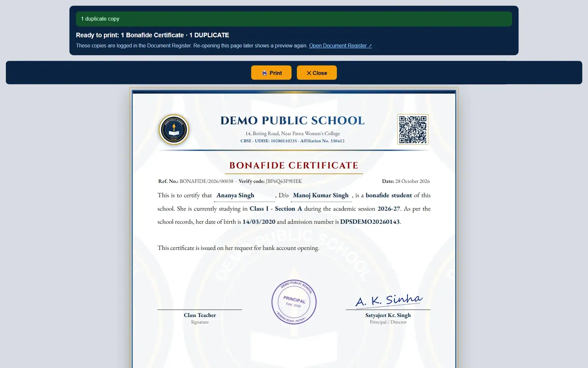Click the father's name Manoj Kumar Singh
Viewport: 588px width, 368px height.
click(x=321, y=195)
